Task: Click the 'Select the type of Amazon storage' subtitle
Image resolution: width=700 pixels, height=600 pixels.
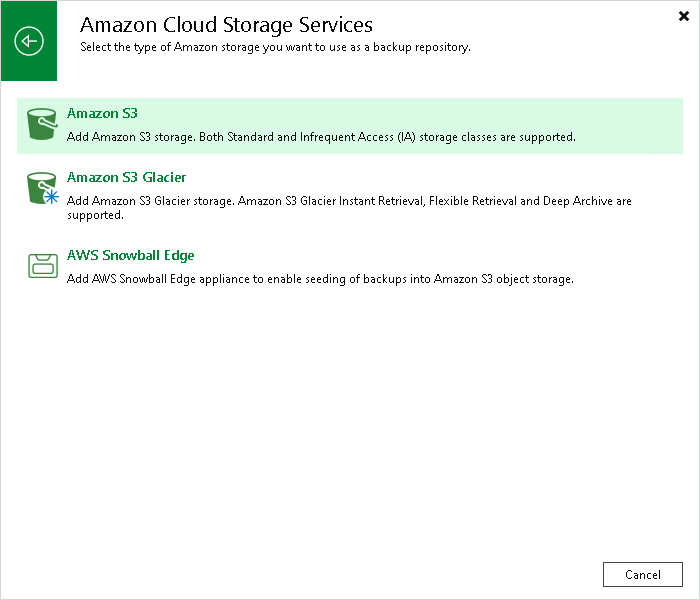Action: click(x=275, y=47)
